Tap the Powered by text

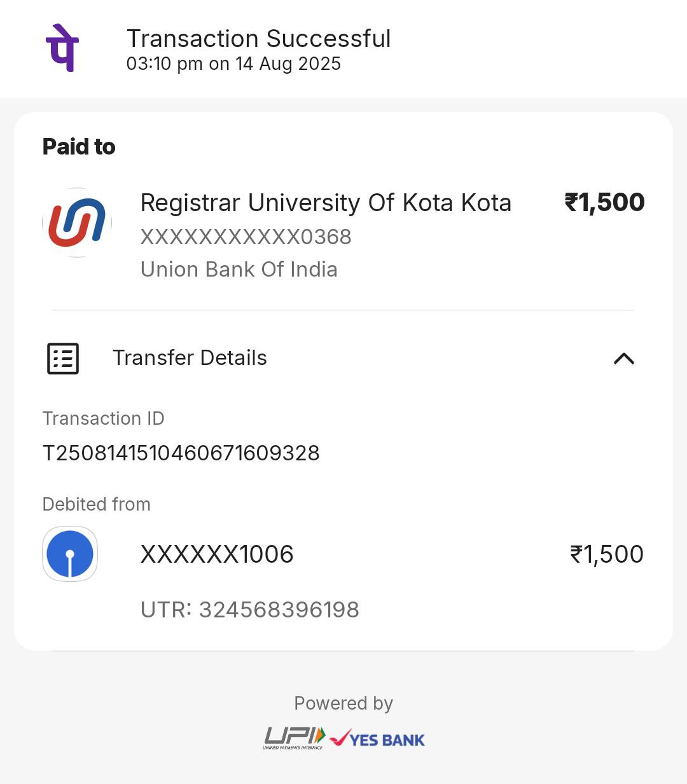(x=343, y=703)
